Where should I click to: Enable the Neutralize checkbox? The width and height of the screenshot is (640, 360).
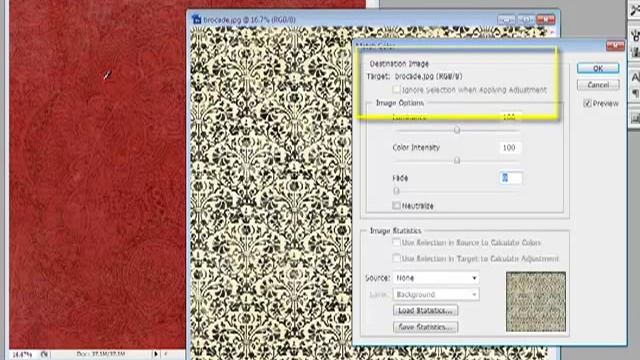[396, 205]
